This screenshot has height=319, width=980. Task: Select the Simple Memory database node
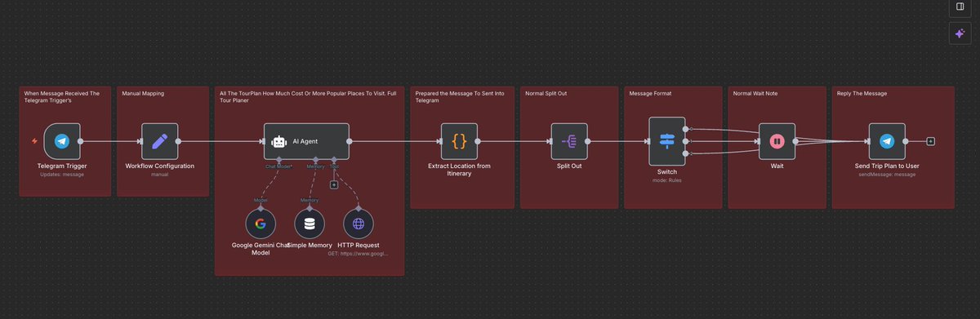tap(309, 224)
